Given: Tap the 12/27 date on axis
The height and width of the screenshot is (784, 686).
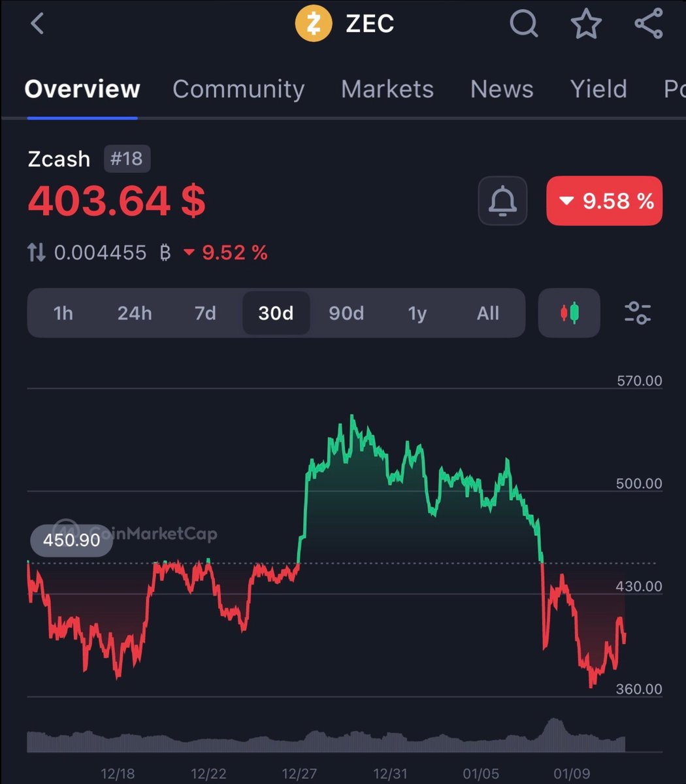Looking at the screenshot, I should (299, 774).
